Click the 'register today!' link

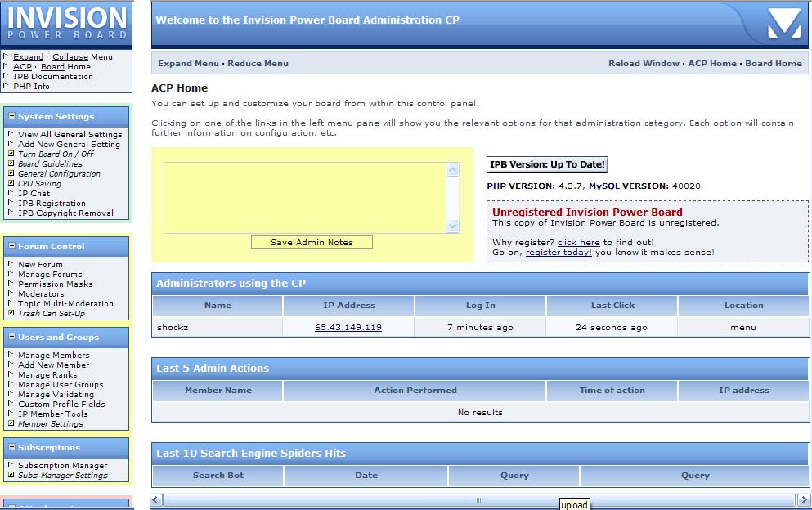tap(559, 253)
